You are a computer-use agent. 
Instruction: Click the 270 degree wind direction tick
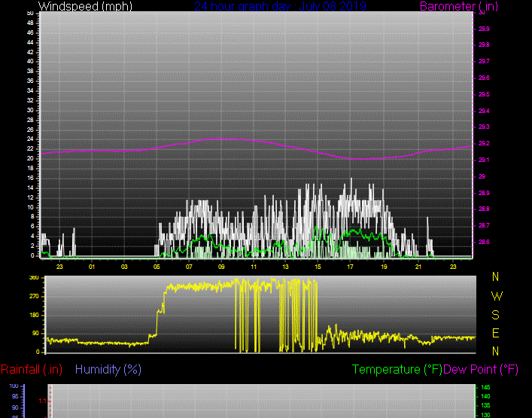(x=34, y=297)
